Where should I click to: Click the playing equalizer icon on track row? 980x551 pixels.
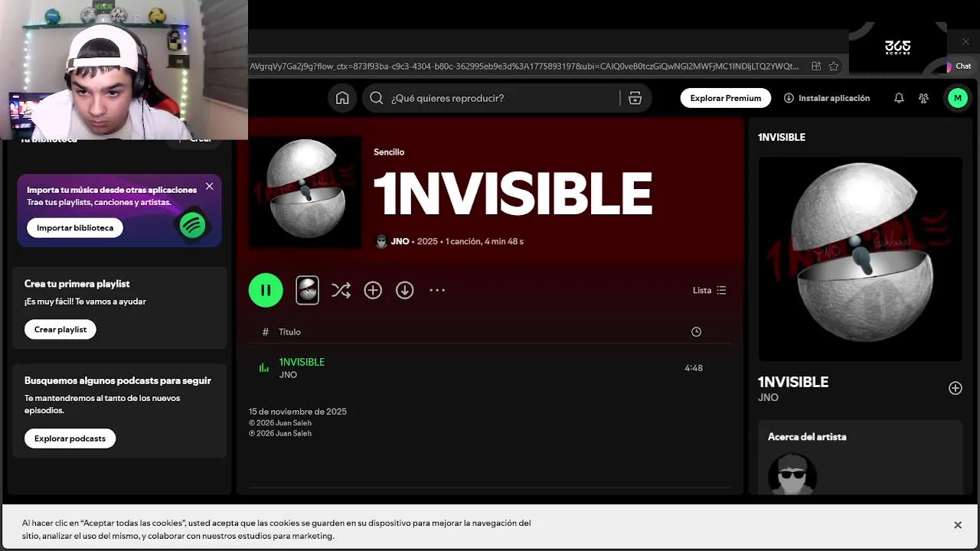[264, 368]
